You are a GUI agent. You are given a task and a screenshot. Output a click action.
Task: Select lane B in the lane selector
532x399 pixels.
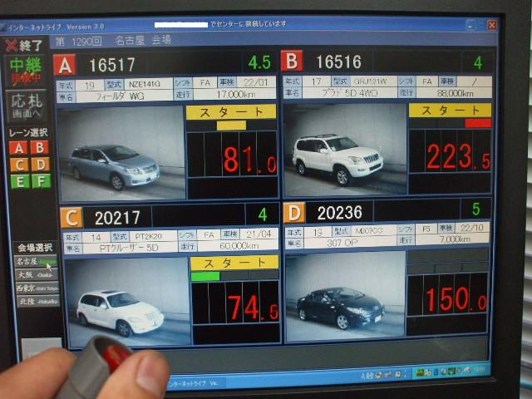(39, 147)
